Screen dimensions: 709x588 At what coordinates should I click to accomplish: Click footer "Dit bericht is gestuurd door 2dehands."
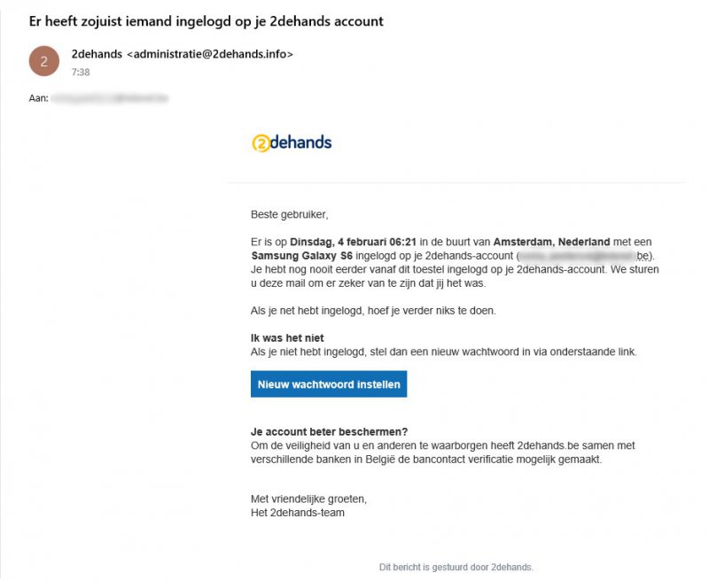click(x=456, y=567)
